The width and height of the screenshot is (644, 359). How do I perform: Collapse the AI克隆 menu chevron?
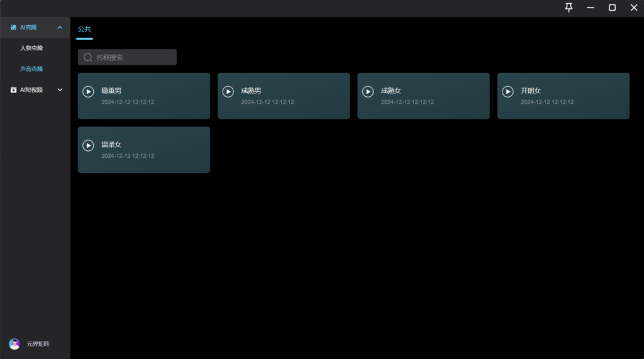60,28
